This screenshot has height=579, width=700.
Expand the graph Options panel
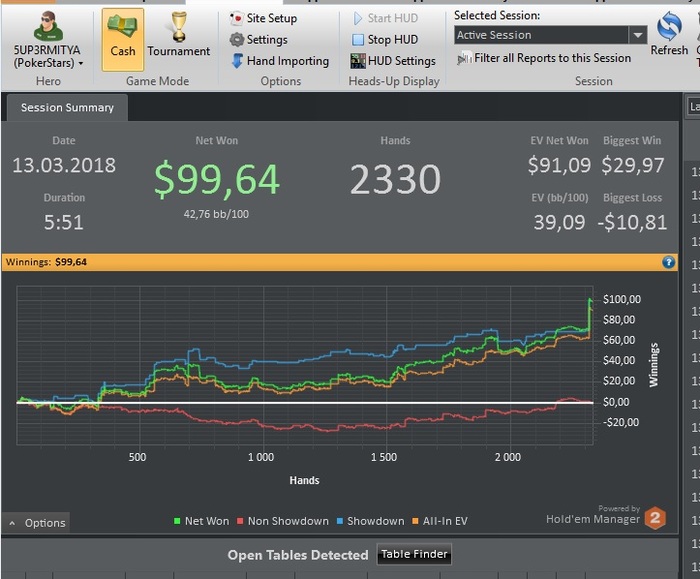(38, 523)
